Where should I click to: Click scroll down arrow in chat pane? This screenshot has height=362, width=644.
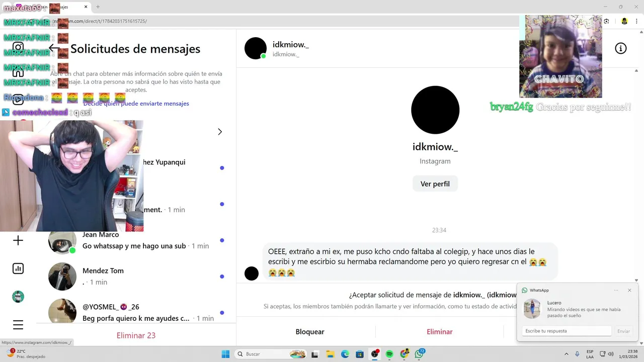coord(636,280)
